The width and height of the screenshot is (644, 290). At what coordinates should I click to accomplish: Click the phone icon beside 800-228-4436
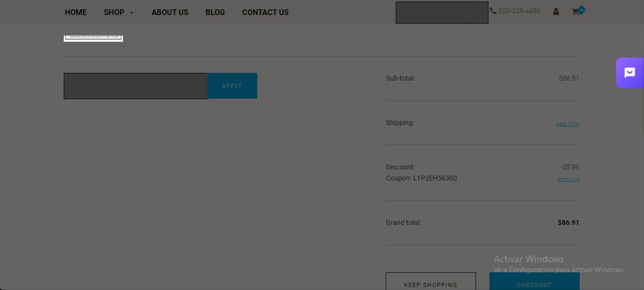coord(493,11)
